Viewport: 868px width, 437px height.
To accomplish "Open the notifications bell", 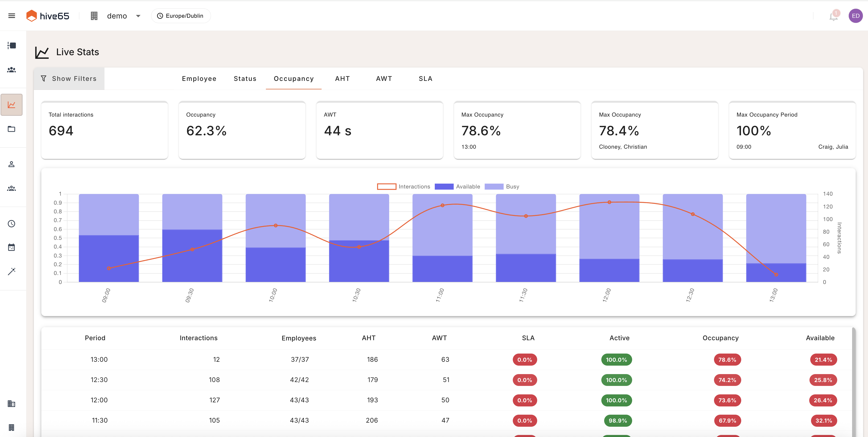I will (x=834, y=16).
